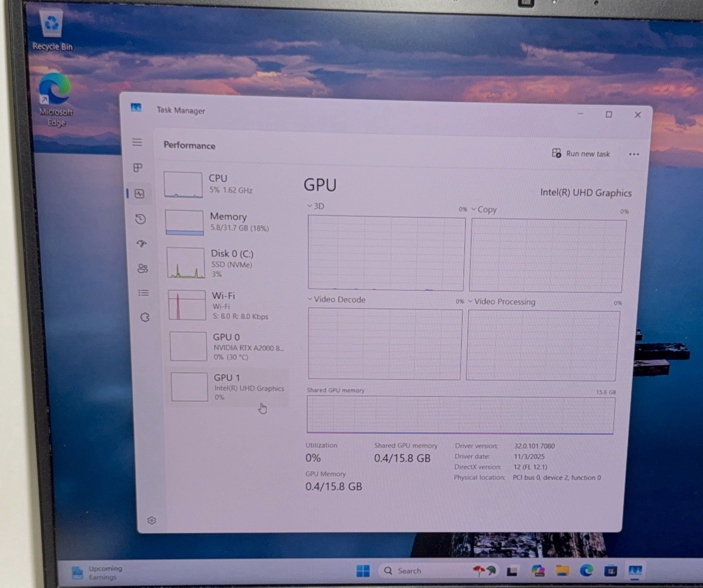This screenshot has height=588, width=703.
Task: Open Task View from the taskbar
Action: click(512, 571)
